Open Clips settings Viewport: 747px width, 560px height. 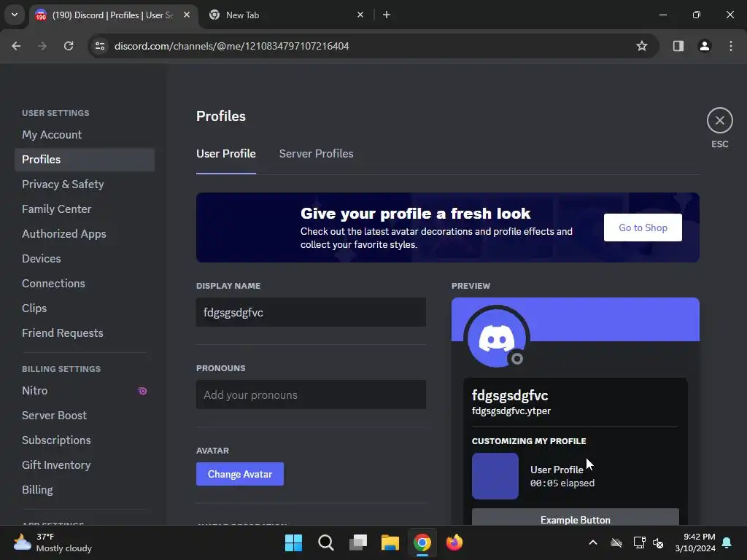(85, 308)
